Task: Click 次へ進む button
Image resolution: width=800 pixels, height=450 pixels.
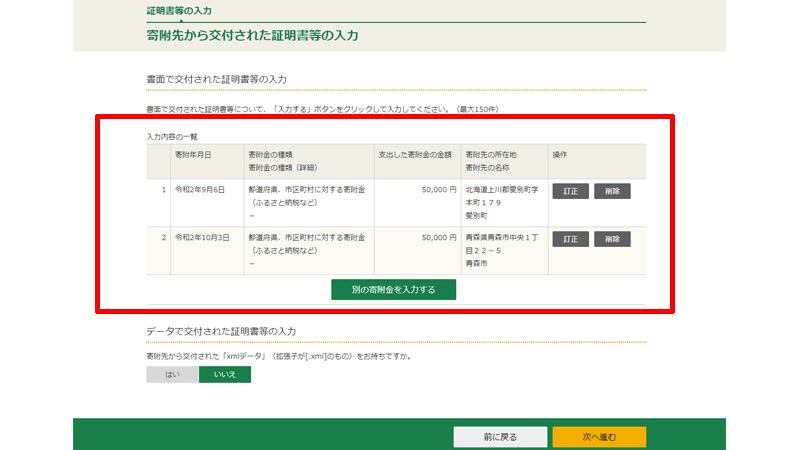Action: pos(599,437)
